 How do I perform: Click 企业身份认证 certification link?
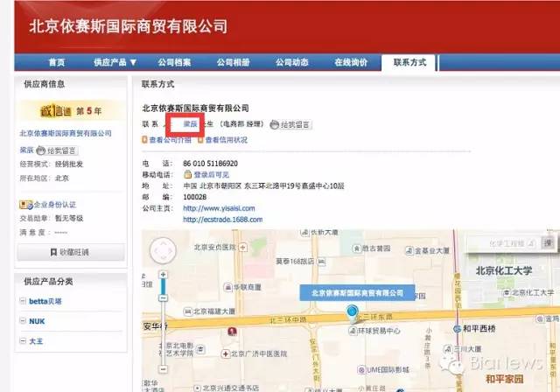54,205
